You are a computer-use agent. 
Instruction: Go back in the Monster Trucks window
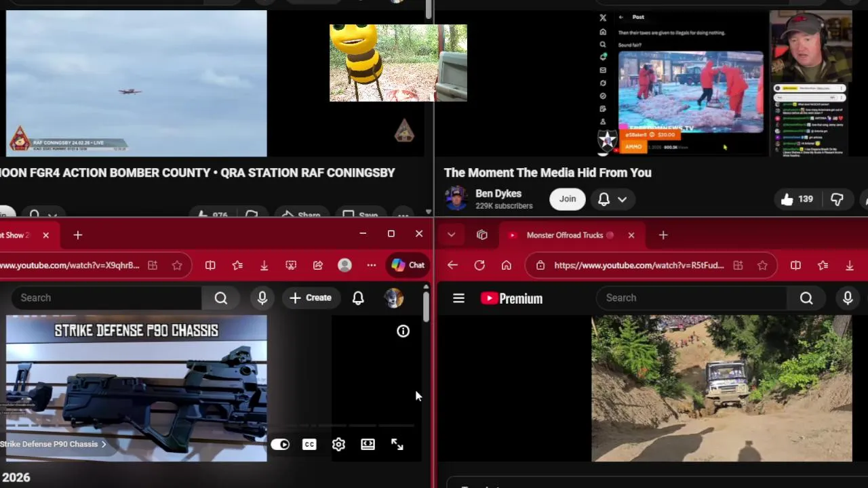(452, 265)
